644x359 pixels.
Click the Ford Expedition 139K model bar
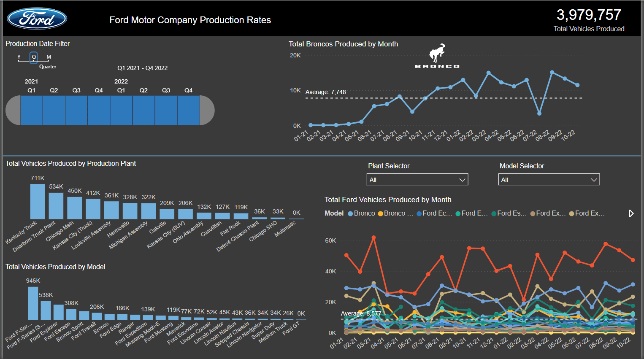coord(148,317)
